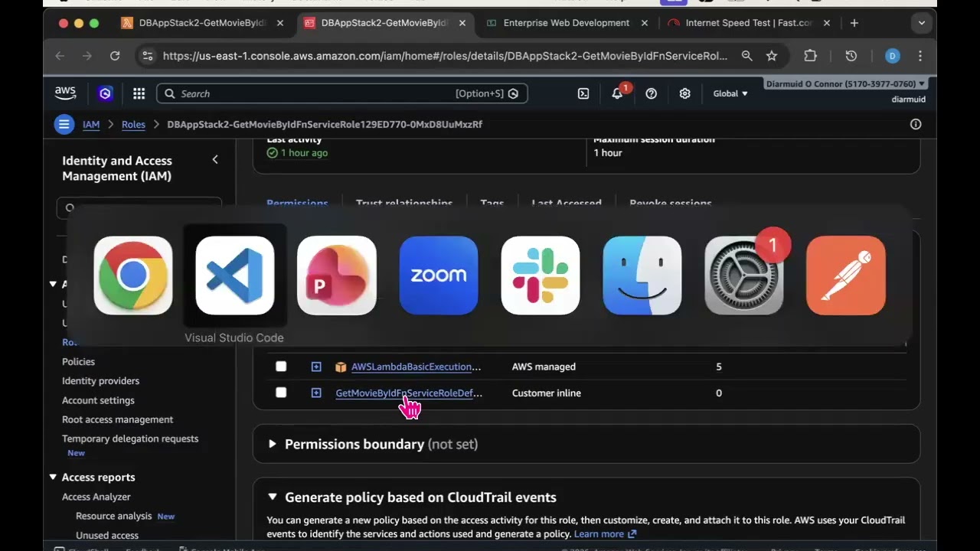The image size is (980, 551).
Task: Open the Global region dropdown
Action: (x=730, y=93)
